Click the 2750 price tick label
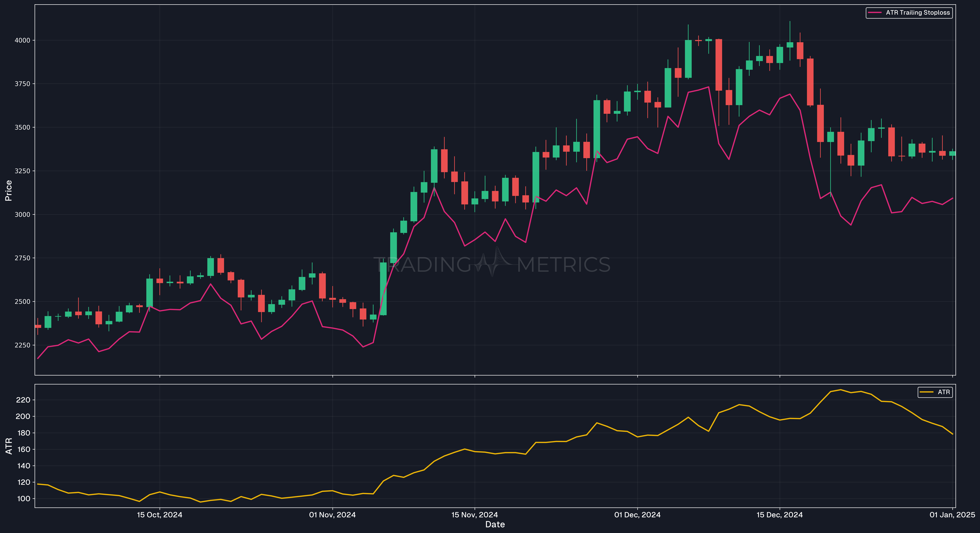Viewport: 980px width, 533px height. pos(22,258)
